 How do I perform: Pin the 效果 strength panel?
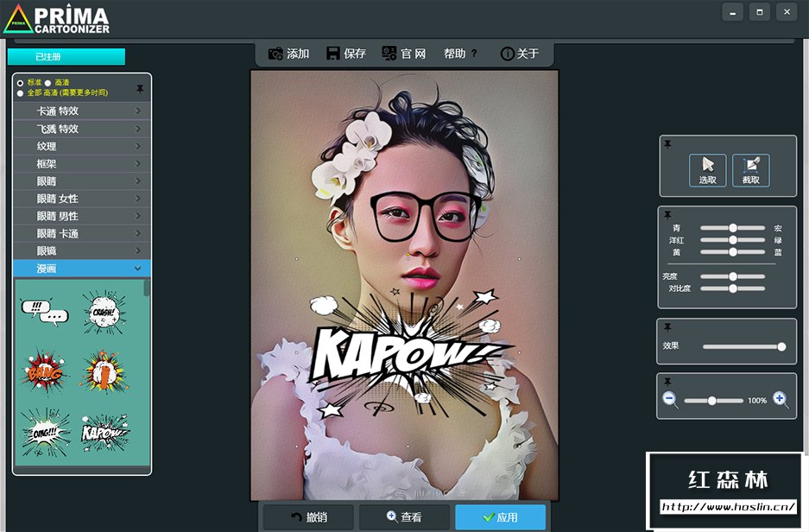(667, 327)
